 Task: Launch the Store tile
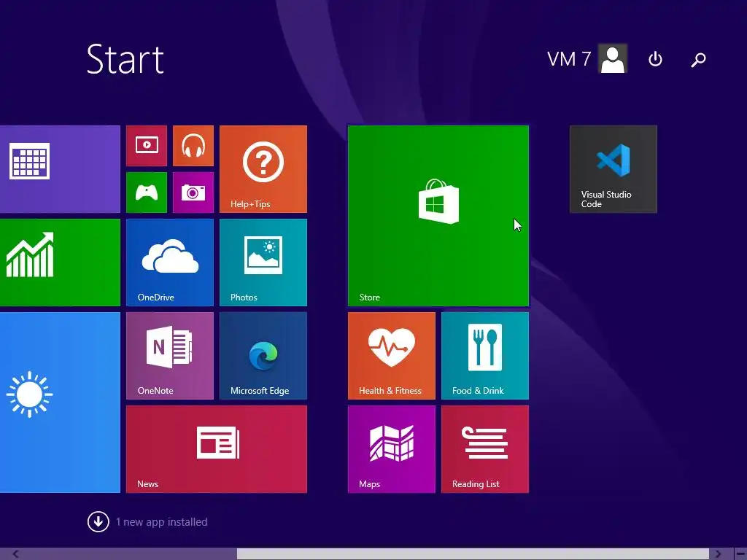(438, 216)
